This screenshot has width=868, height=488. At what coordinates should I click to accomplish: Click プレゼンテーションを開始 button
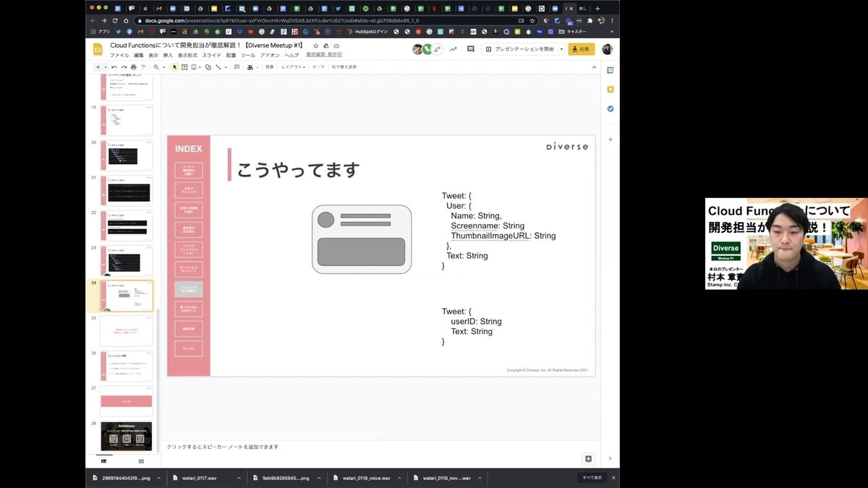(519, 49)
